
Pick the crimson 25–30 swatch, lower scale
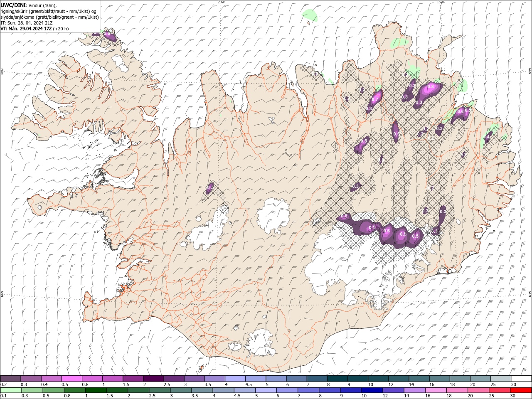(499, 390)
